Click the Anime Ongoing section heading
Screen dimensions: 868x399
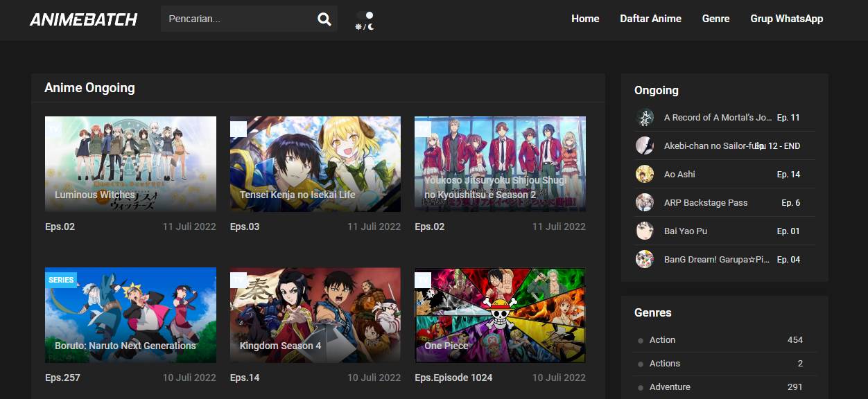[x=89, y=87]
